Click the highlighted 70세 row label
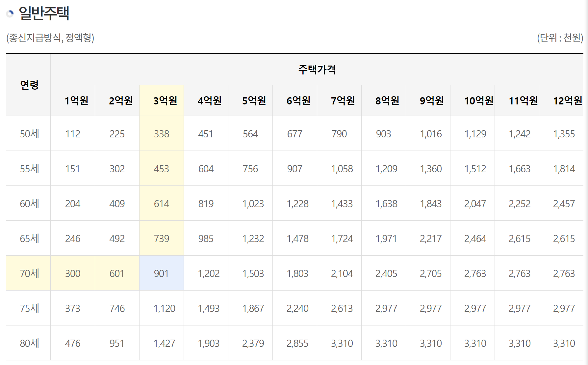Viewport: 588px width, 365px height. point(28,273)
